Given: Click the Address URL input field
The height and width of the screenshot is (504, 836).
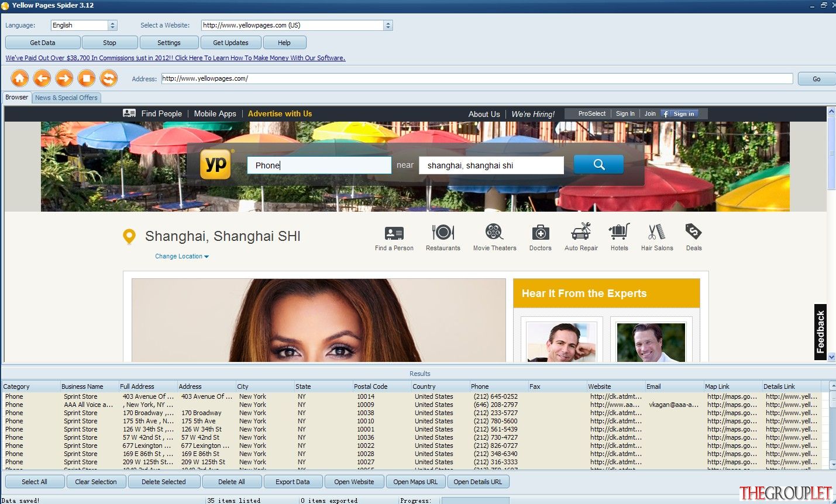Looking at the screenshot, I should pyautogui.click(x=477, y=78).
